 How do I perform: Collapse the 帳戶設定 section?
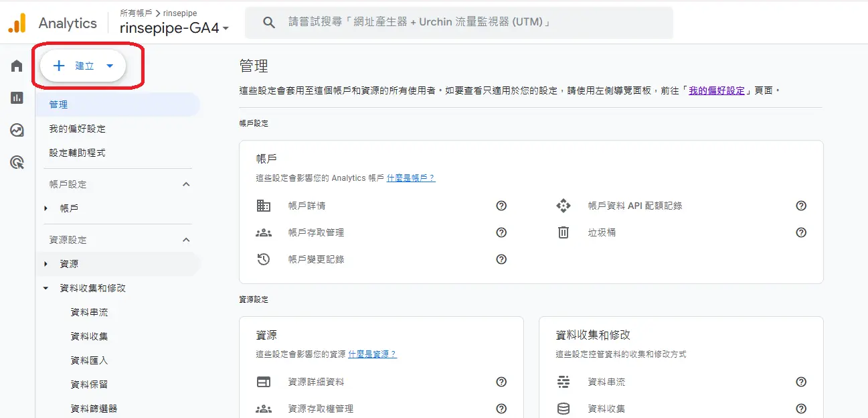point(185,184)
